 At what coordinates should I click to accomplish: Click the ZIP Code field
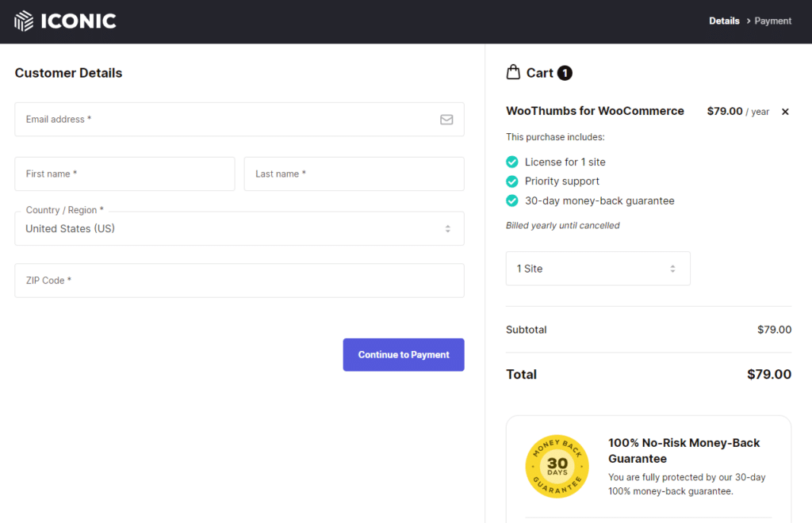pos(239,281)
